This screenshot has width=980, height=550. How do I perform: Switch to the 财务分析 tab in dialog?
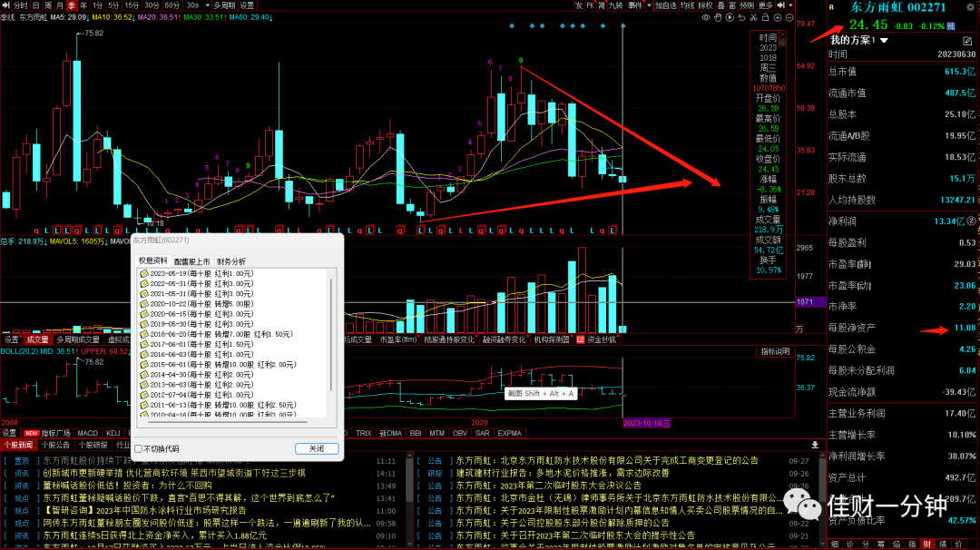coord(231,261)
